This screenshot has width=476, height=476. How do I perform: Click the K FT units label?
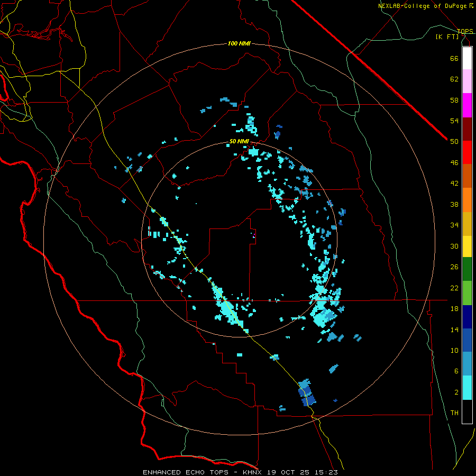coord(447,36)
